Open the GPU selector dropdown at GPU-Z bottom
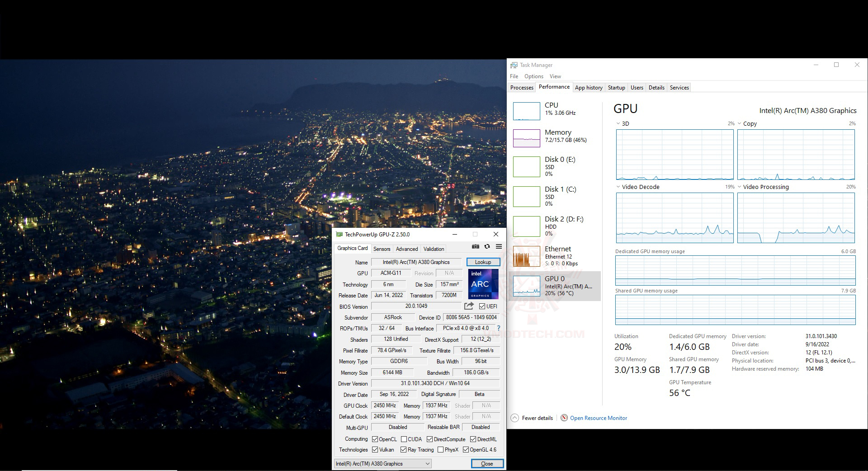Viewport: 868px width, 471px height. point(427,463)
